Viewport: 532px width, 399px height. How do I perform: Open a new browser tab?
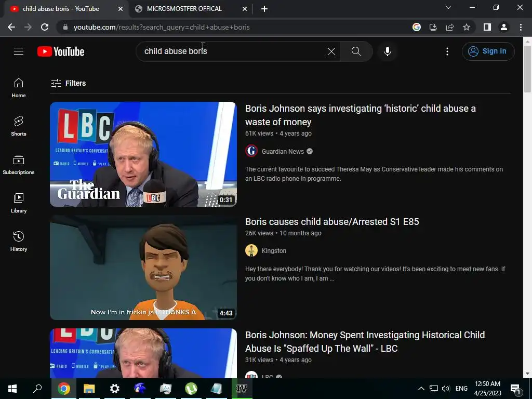coord(264,9)
